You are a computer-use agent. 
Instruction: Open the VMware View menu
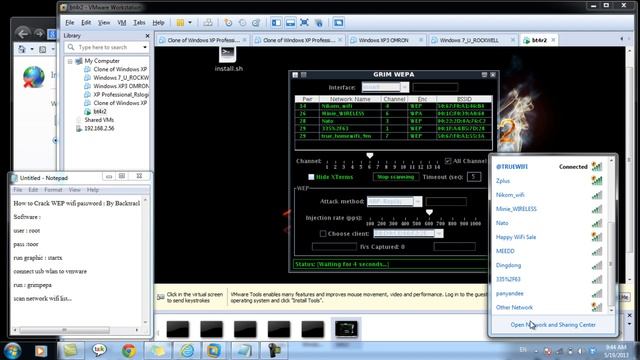coord(104,23)
